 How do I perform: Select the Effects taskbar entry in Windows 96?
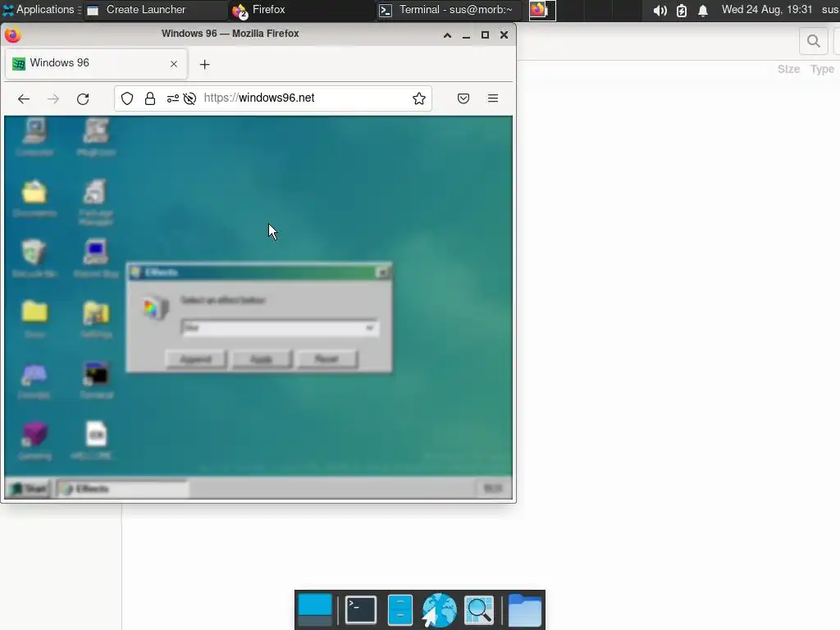click(123, 489)
